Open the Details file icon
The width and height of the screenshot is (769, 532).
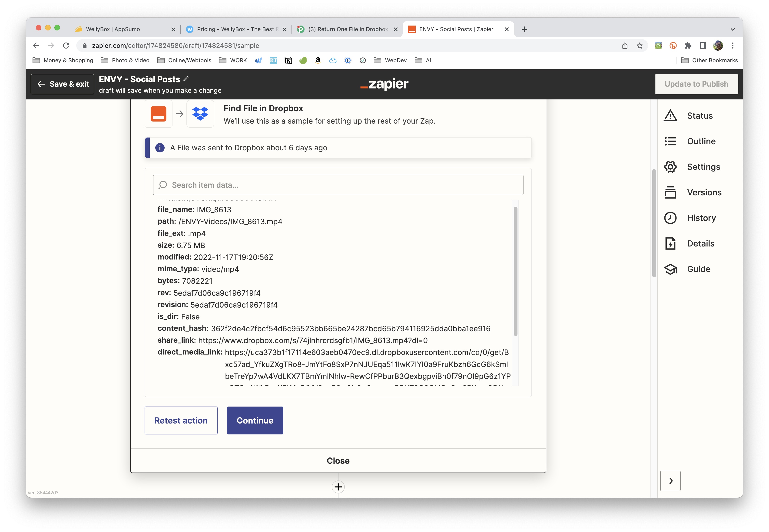pyautogui.click(x=670, y=243)
